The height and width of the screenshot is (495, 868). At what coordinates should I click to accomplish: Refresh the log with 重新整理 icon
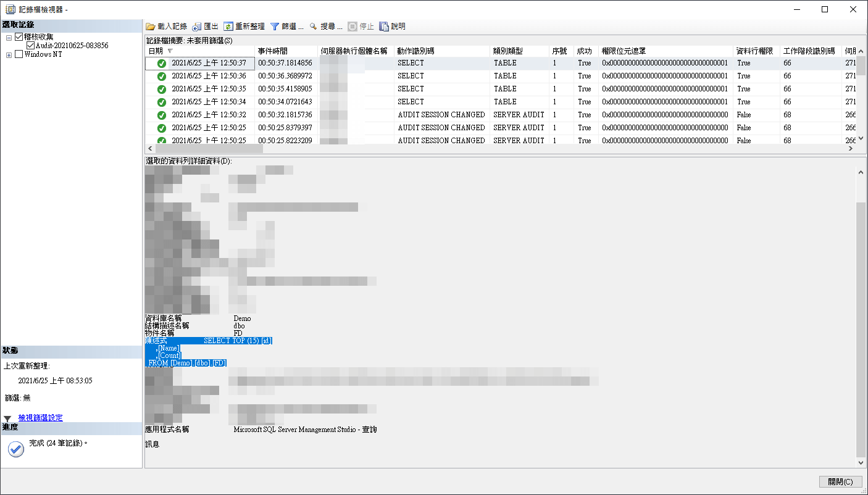(x=228, y=26)
